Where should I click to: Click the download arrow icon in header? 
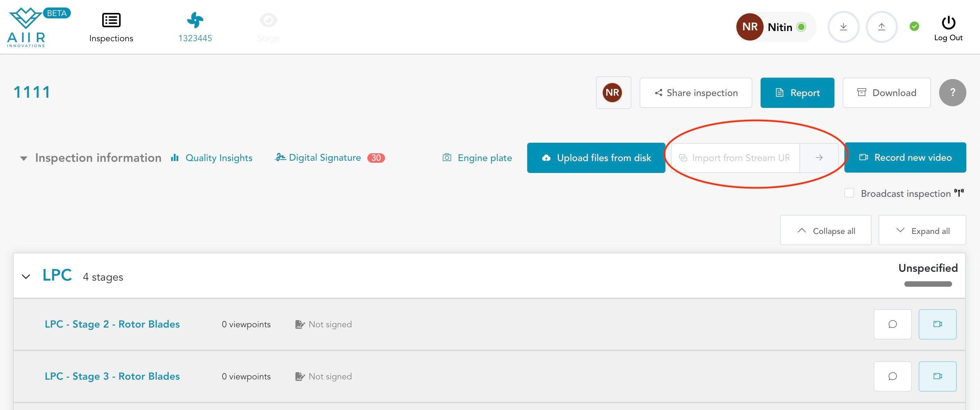tap(843, 27)
